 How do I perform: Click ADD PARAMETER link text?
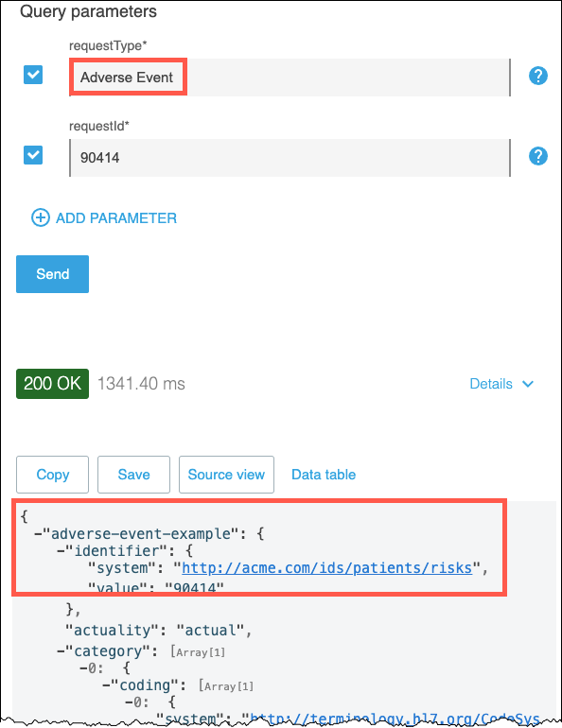116,218
